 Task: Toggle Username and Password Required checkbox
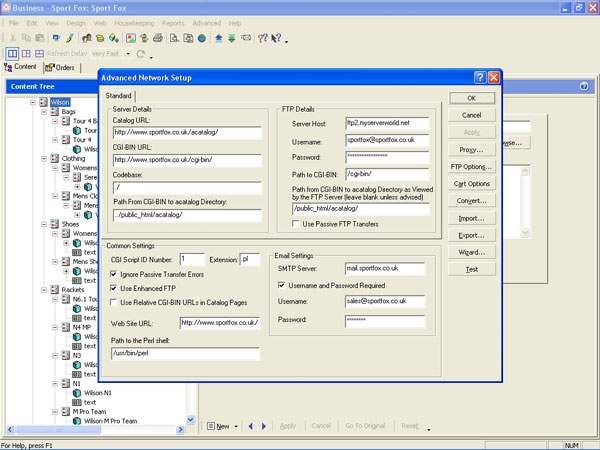[281, 284]
